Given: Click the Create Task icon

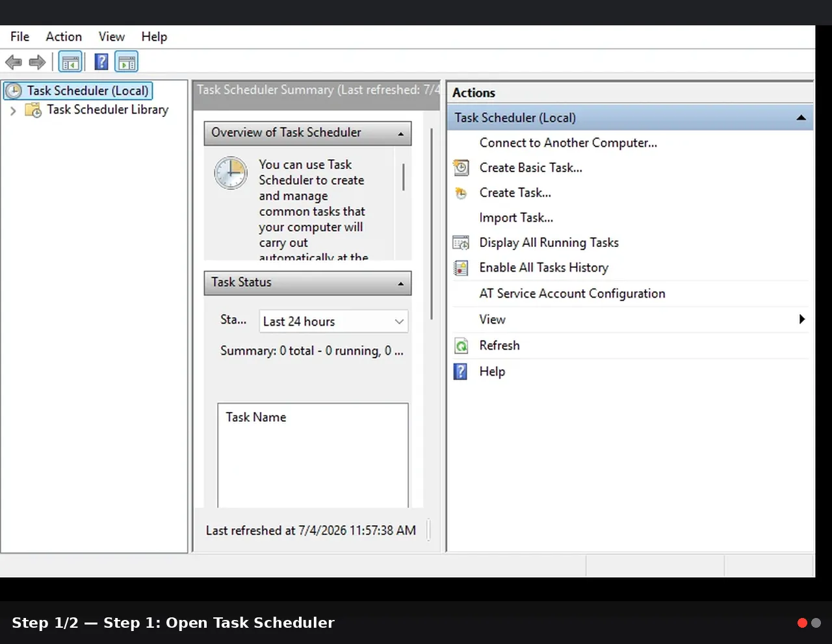Looking at the screenshot, I should click(461, 193).
